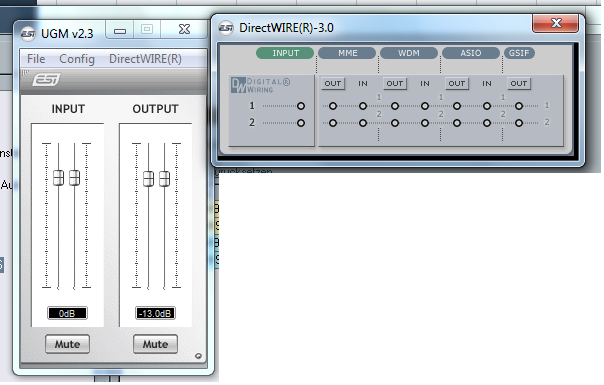The height and width of the screenshot is (385, 604).
Task: Mute the INPUT channel
Action: pos(67,344)
